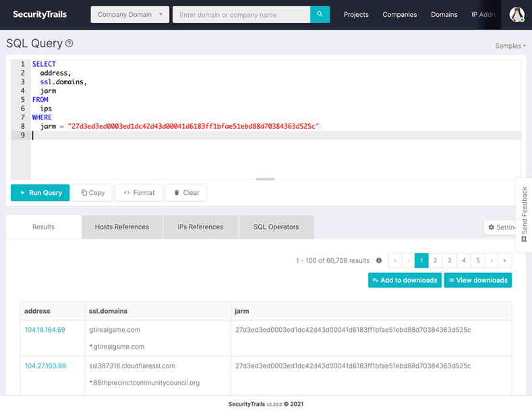This screenshot has height=410, width=532.
Task: Copy the query text
Action: 92,193
